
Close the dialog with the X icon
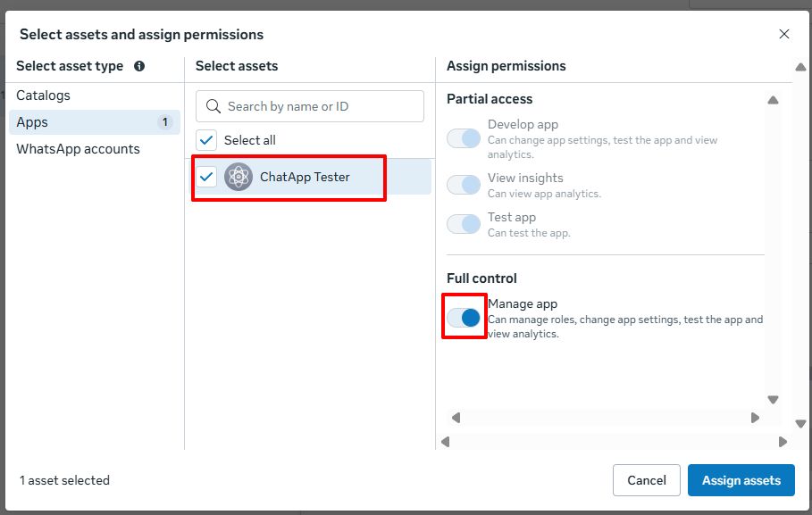(x=784, y=35)
